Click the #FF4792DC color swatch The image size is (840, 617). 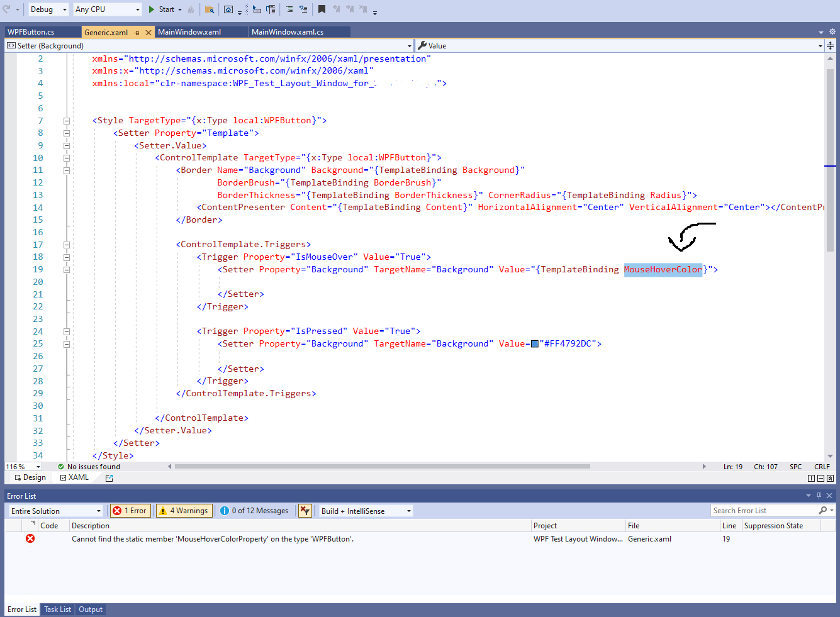[x=535, y=344]
